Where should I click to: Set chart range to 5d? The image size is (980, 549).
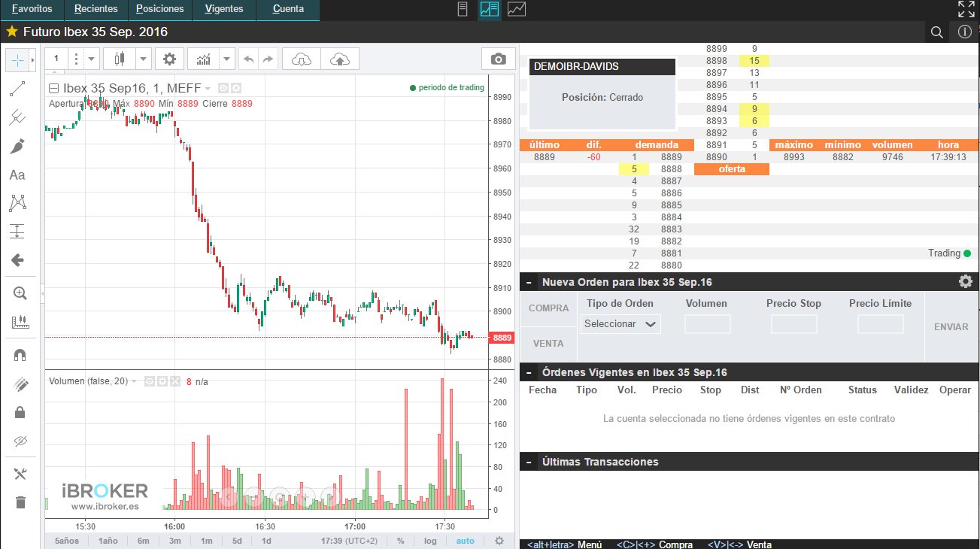click(x=237, y=541)
